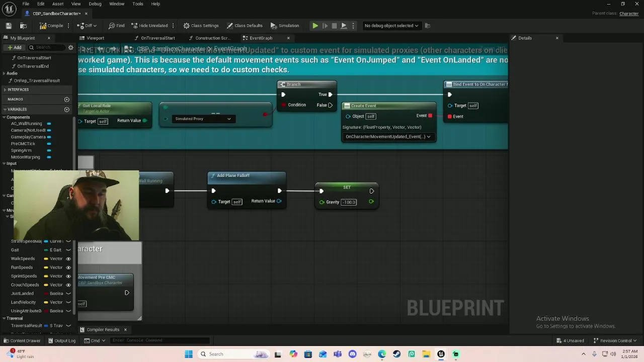Open Class Settings
This screenshot has height=362, width=644.
(201, 26)
